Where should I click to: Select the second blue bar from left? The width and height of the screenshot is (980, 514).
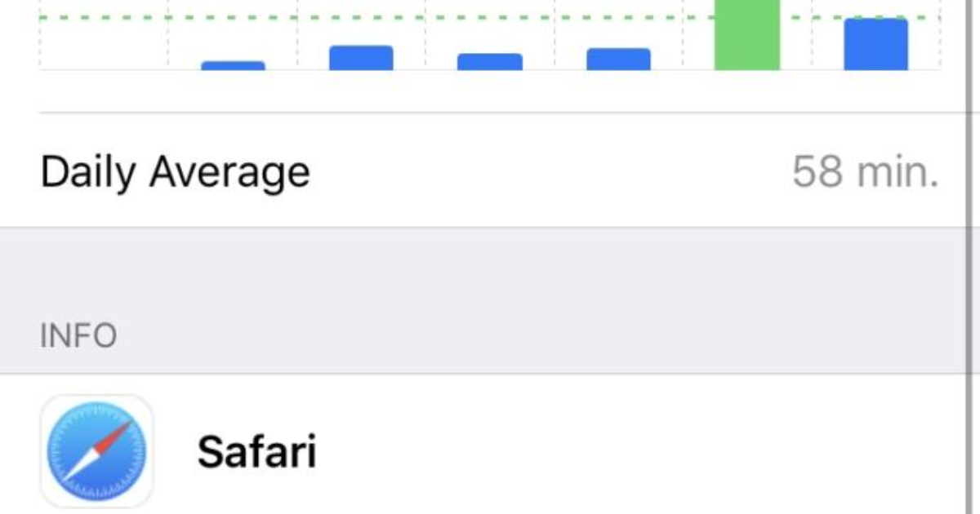coord(361,58)
